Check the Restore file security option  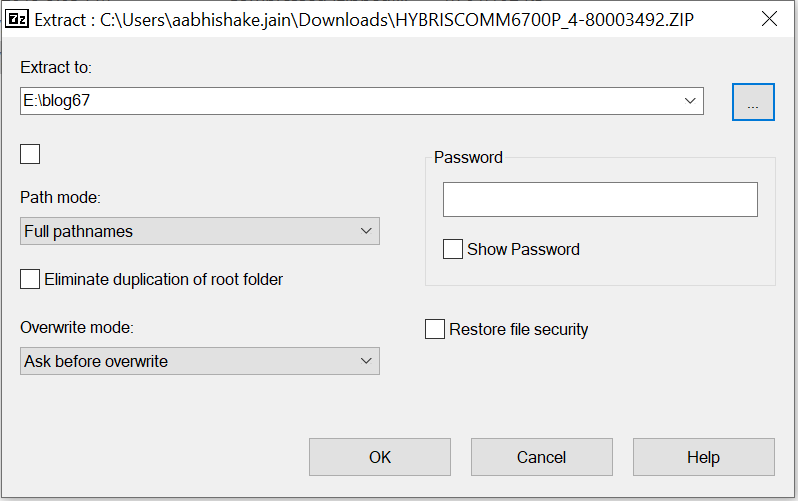(435, 329)
